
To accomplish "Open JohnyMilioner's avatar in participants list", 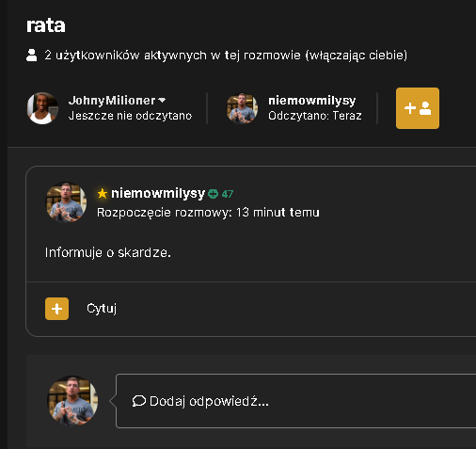I will [x=42, y=108].
